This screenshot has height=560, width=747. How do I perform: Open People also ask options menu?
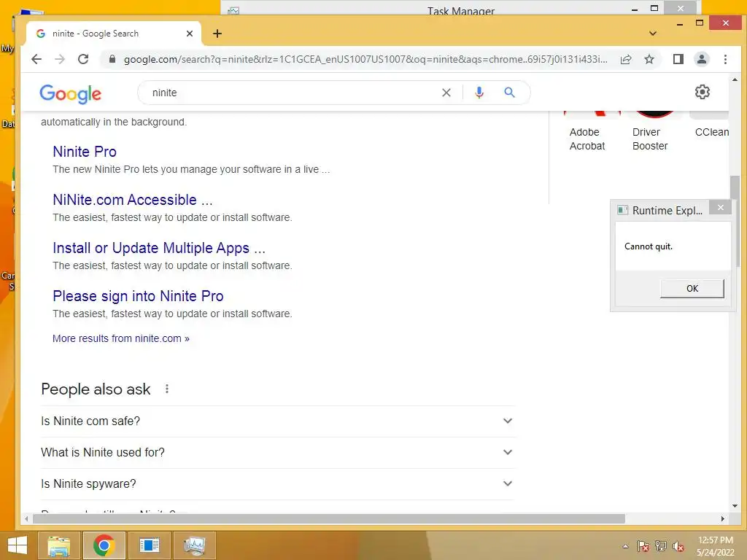tap(167, 389)
